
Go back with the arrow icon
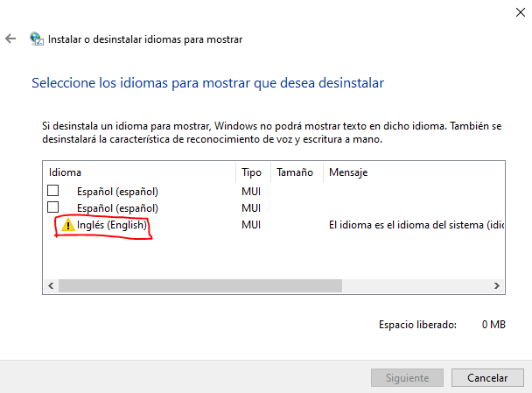point(10,39)
